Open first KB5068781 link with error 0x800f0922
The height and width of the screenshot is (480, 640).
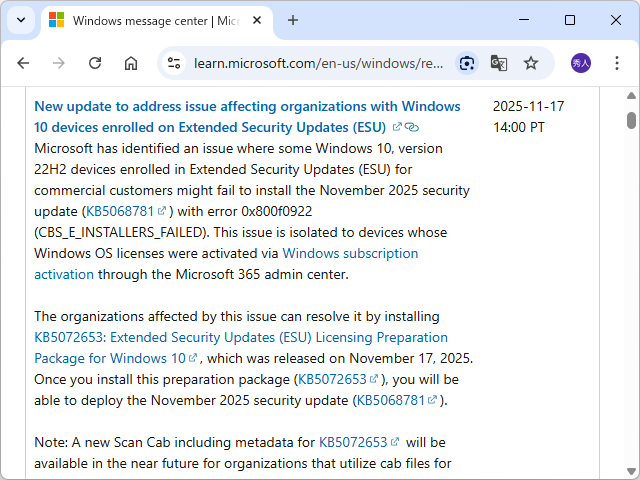point(120,211)
